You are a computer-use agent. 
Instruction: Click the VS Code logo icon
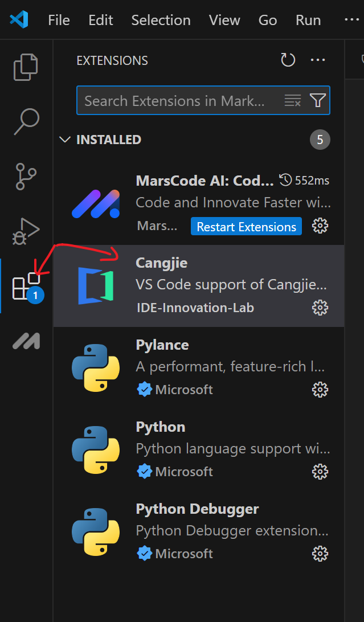(x=19, y=19)
